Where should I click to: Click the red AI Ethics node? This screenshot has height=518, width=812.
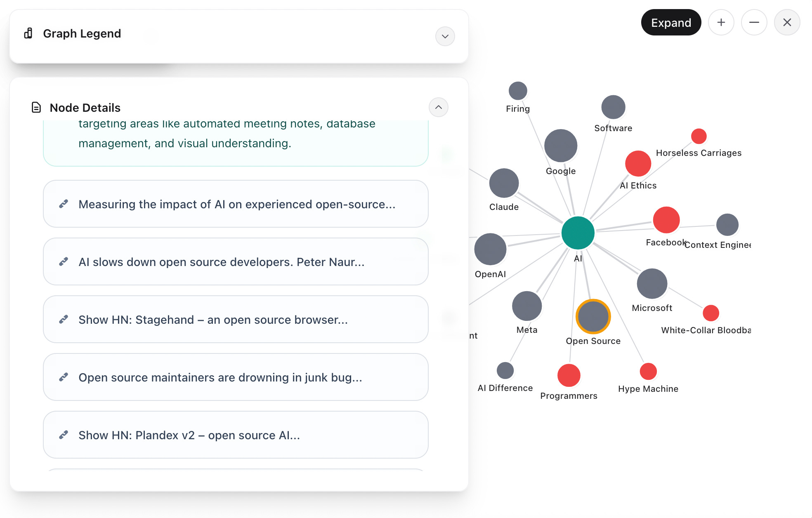(x=638, y=164)
